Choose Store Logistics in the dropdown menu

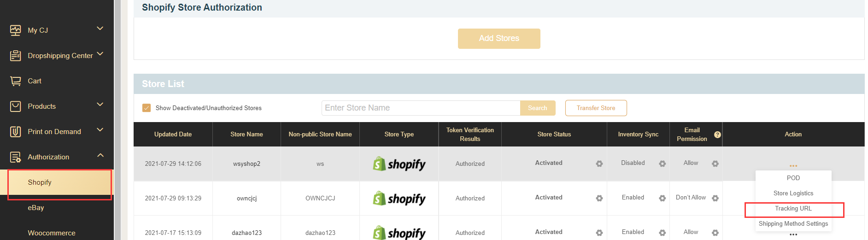[793, 193]
